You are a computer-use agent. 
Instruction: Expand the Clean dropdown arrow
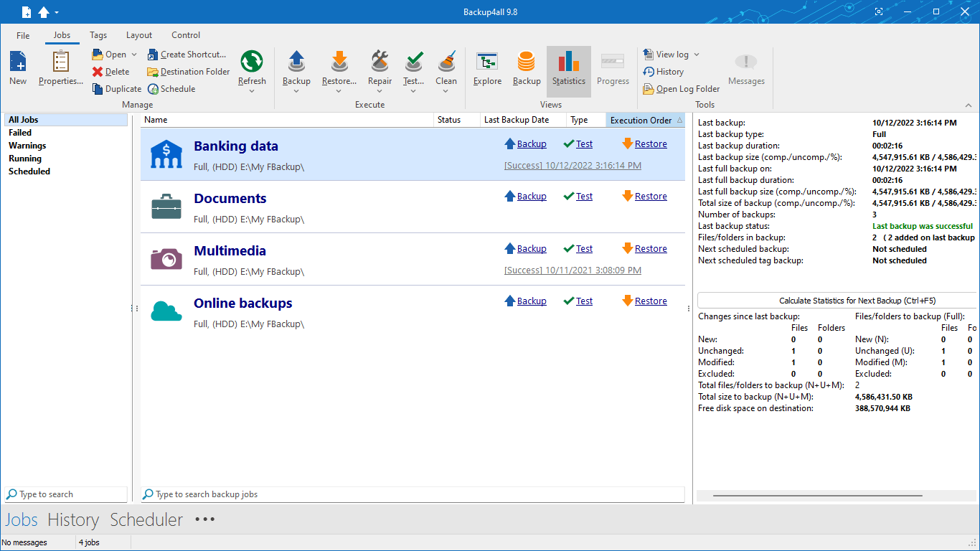pyautogui.click(x=446, y=91)
